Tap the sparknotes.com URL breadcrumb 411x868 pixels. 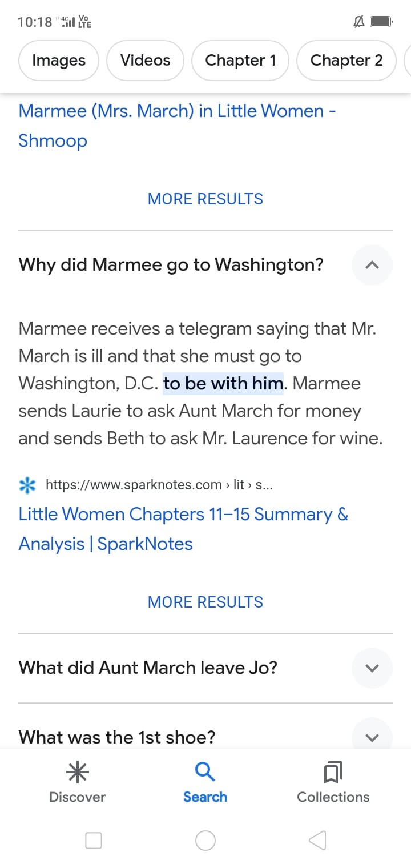(162, 485)
